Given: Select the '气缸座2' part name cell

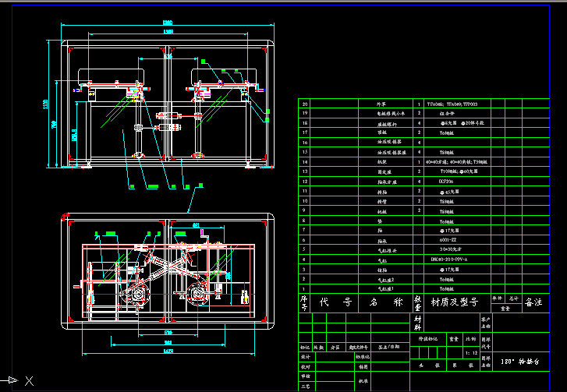Looking at the screenshot, I should [x=386, y=280].
